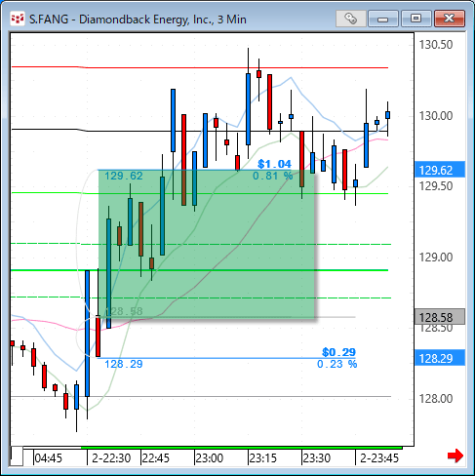Click the S.FANG Diamondback Energy title text
This screenshot has width=475, height=476.
138,20
